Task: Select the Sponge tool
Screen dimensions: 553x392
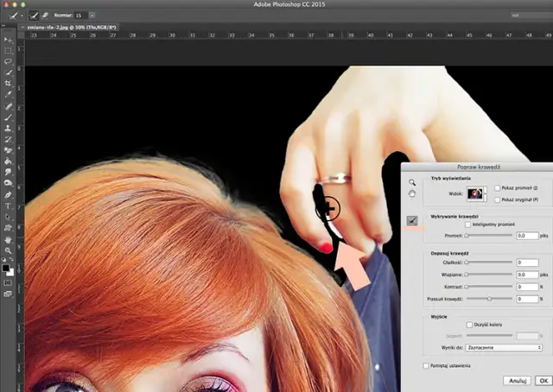Action: [x=8, y=183]
